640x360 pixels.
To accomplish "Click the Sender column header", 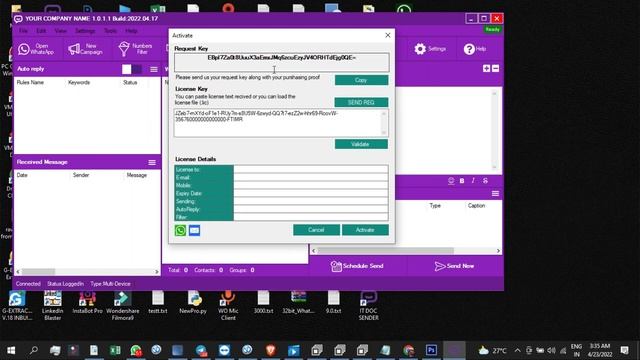I will pos(81,175).
